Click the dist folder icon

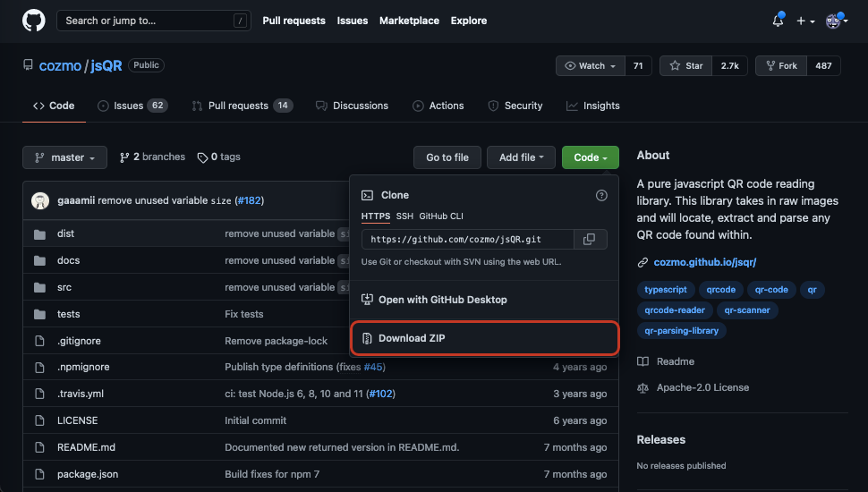[x=39, y=234]
